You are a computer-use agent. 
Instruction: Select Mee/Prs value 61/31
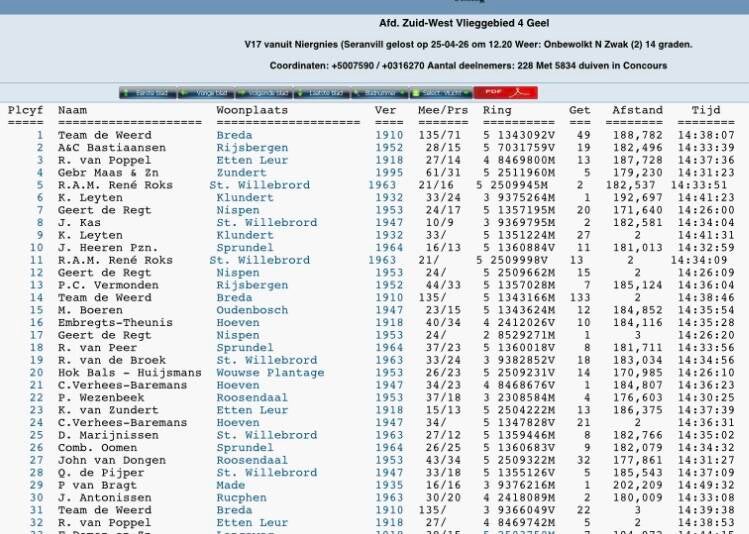tap(443, 172)
